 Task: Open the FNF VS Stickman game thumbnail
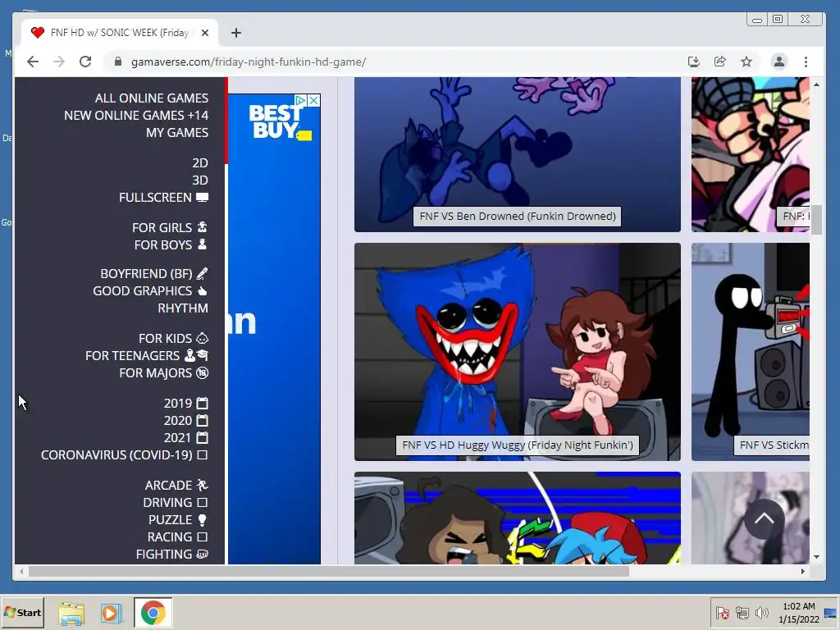point(751,351)
